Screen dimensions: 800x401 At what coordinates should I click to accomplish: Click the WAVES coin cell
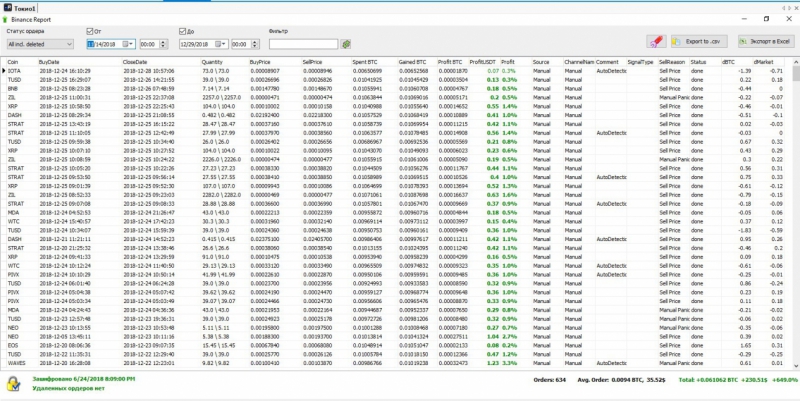click(x=16, y=363)
